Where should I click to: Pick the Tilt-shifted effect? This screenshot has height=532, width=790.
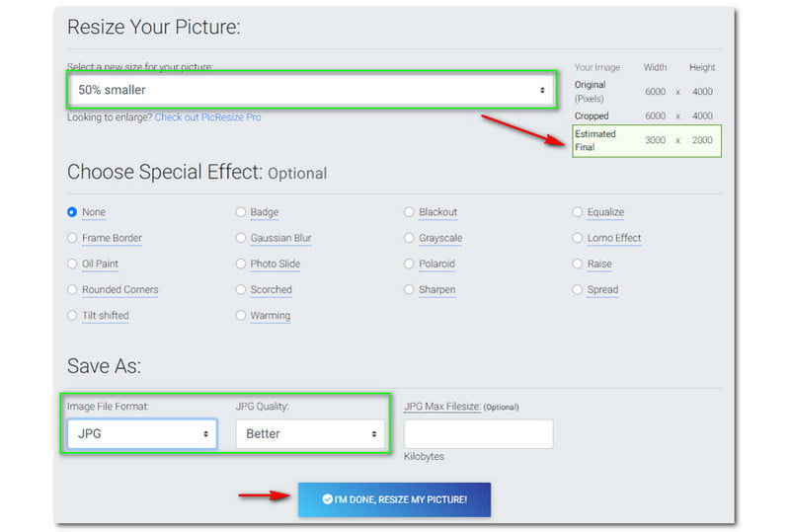coord(72,315)
